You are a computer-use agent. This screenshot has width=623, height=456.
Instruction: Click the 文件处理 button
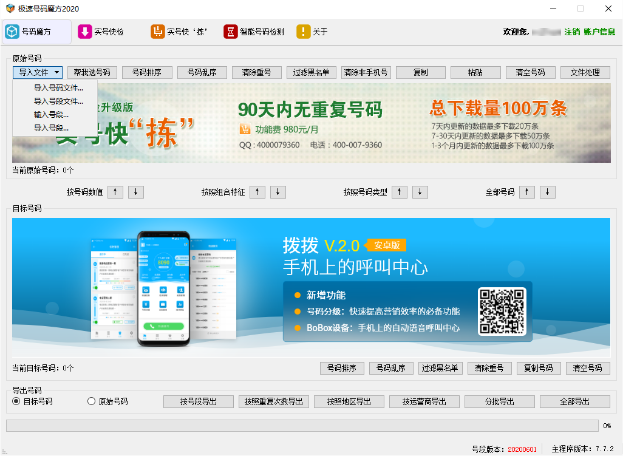(x=585, y=72)
